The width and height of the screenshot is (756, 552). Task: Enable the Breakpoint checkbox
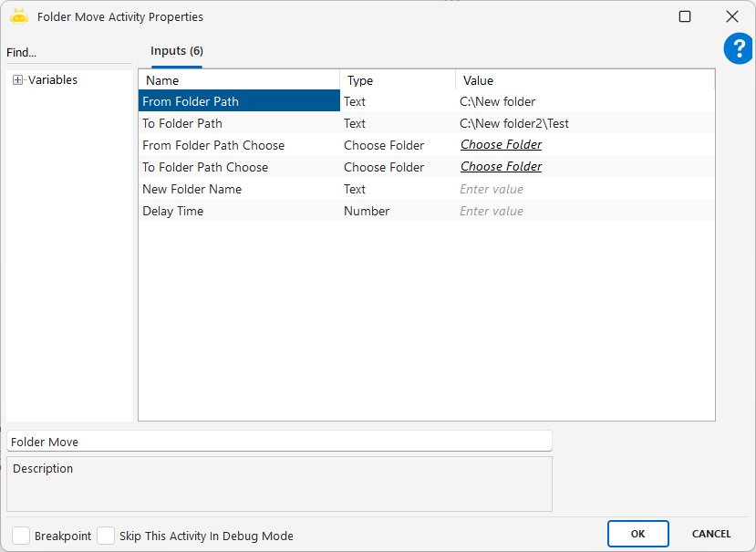(x=21, y=536)
